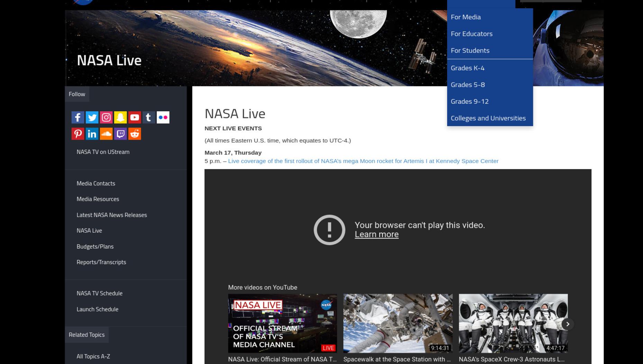Select the Related Topics tab label
This screenshot has height=364, width=643.
coord(87,335)
